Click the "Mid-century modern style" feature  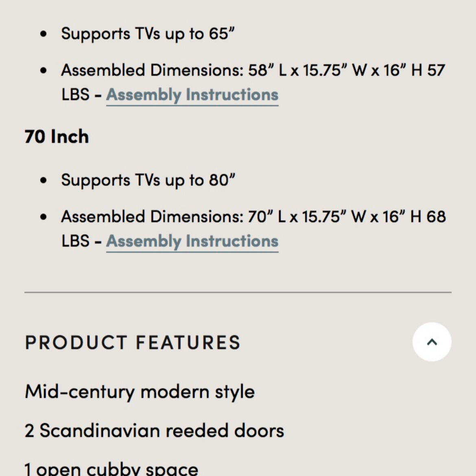pyautogui.click(x=140, y=392)
